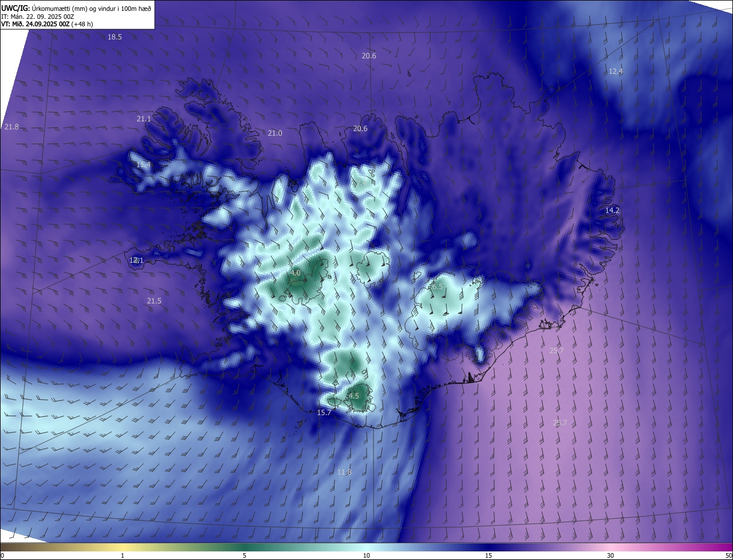Click the colorbar tick labeled 30
Screen dimensions: 733x560
click(610, 555)
